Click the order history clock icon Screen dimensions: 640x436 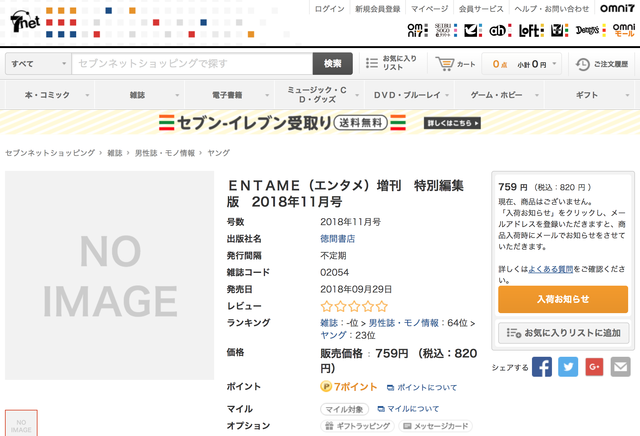[582, 64]
